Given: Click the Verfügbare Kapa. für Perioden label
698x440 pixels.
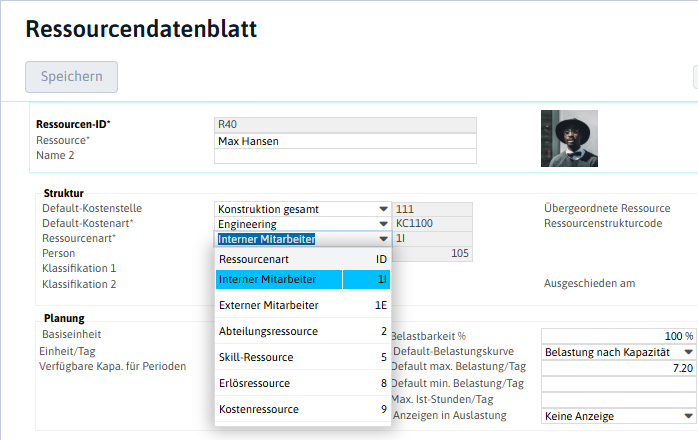Looking at the screenshot, I should click(x=112, y=366).
